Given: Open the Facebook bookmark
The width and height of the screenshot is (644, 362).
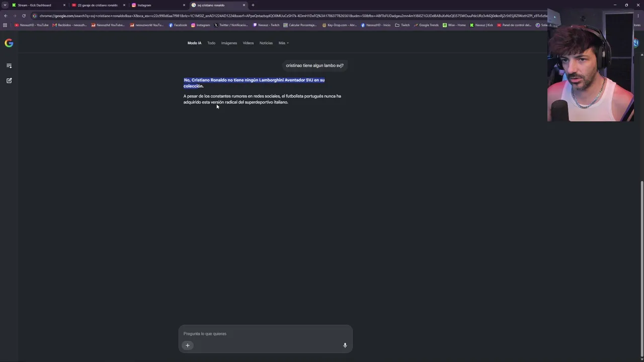Looking at the screenshot, I should (x=178, y=25).
